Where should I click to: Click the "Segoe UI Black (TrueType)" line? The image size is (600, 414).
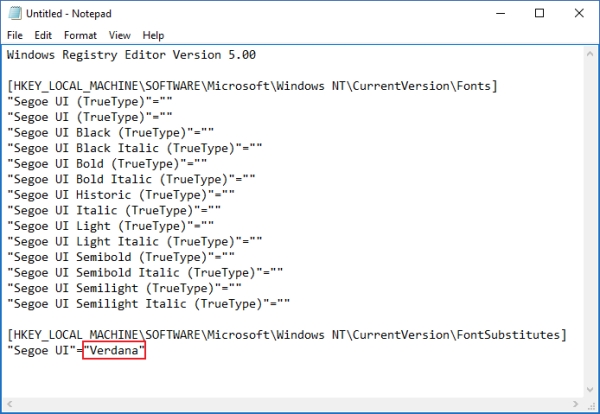[x=111, y=133]
